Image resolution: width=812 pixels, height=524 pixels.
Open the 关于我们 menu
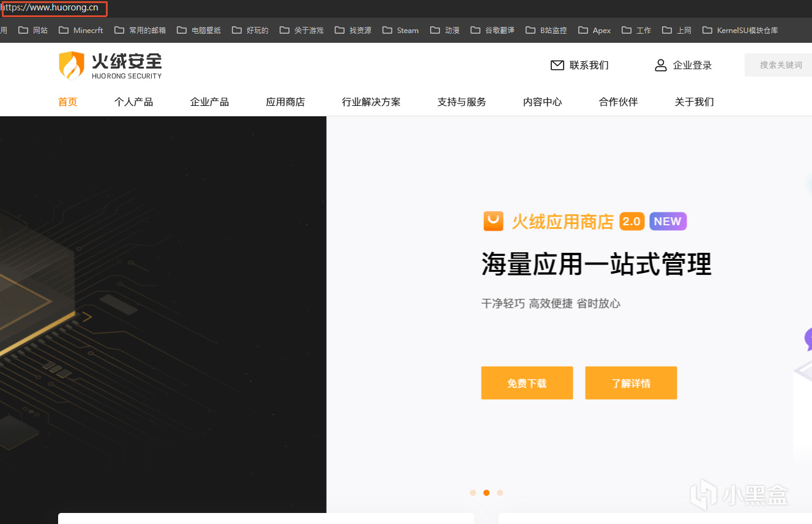(x=694, y=102)
